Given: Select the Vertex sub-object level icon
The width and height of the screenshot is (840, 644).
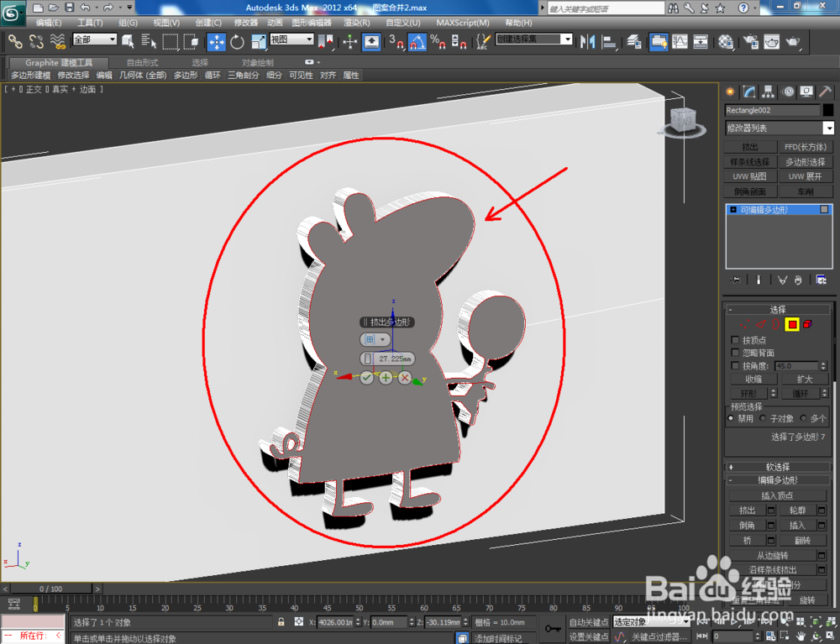Looking at the screenshot, I should click(x=745, y=324).
